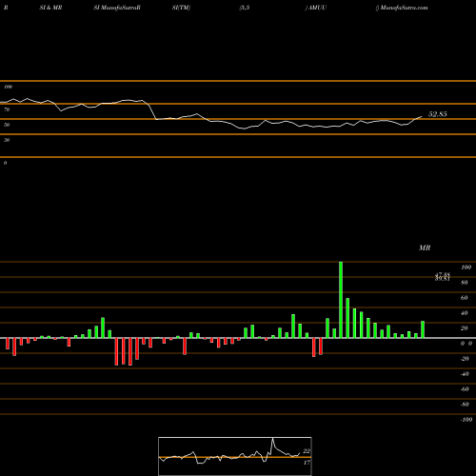Click the -100 label on the MR axis

pyautogui.click(x=466, y=420)
